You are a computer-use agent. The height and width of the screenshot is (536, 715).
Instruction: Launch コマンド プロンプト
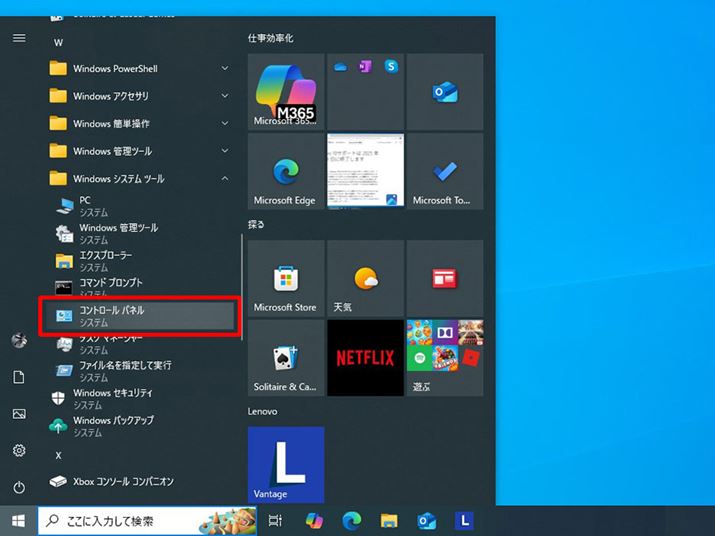click(x=141, y=287)
